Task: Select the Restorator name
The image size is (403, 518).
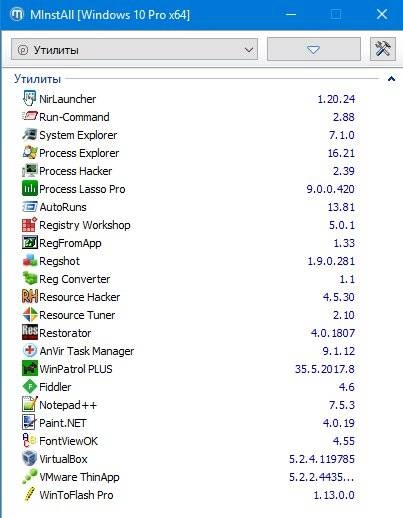Action: (x=65, y=333)
